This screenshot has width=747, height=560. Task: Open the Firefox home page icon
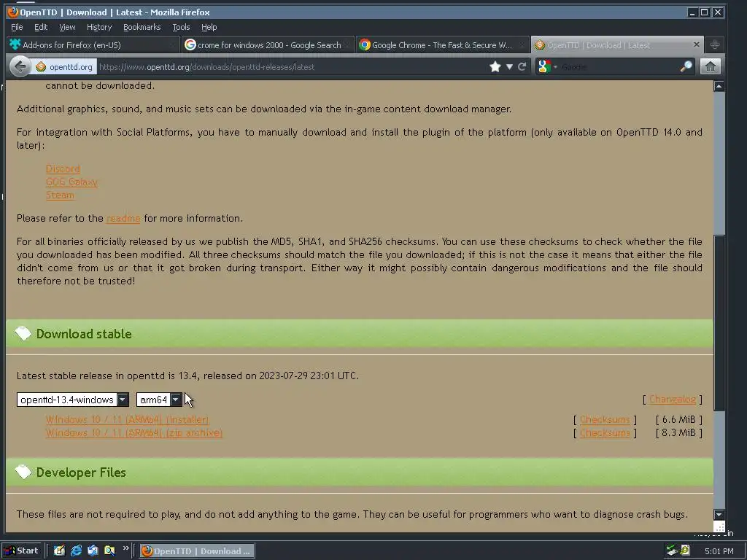click(x=711, y=66)
